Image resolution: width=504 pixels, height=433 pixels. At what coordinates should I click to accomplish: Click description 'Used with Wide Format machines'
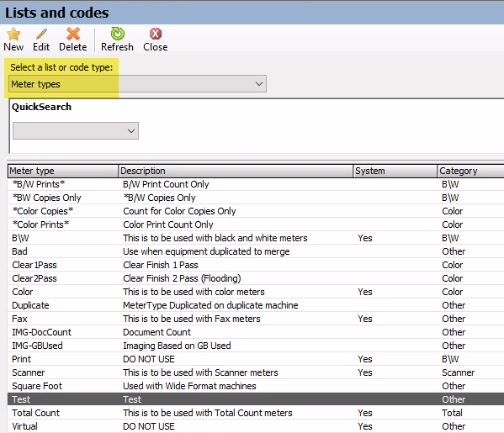coord(189,386)
